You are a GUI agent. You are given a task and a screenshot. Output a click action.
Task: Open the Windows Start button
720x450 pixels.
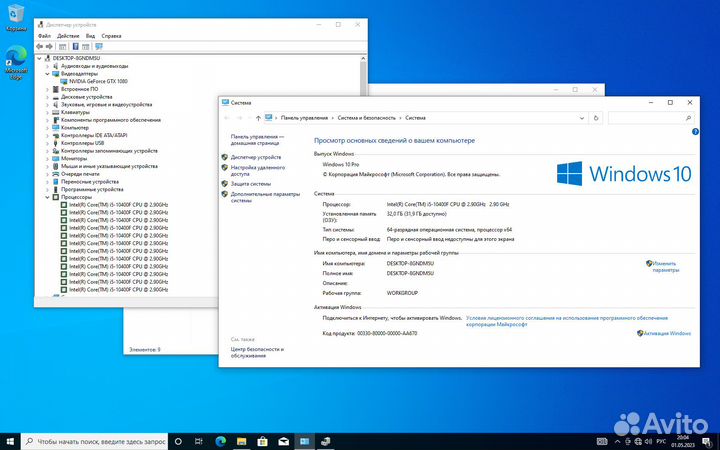[10, 442]
